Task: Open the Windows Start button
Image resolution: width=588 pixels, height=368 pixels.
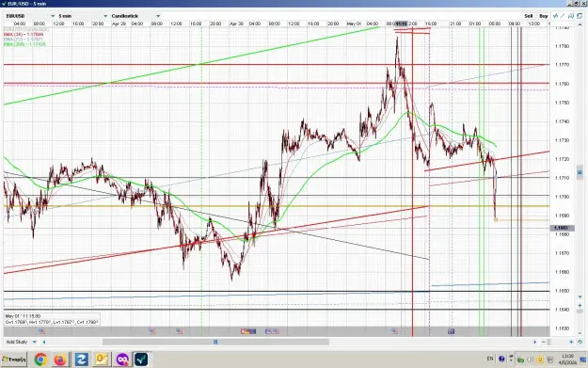Action: pyautogui.click(x=14, y=360)
